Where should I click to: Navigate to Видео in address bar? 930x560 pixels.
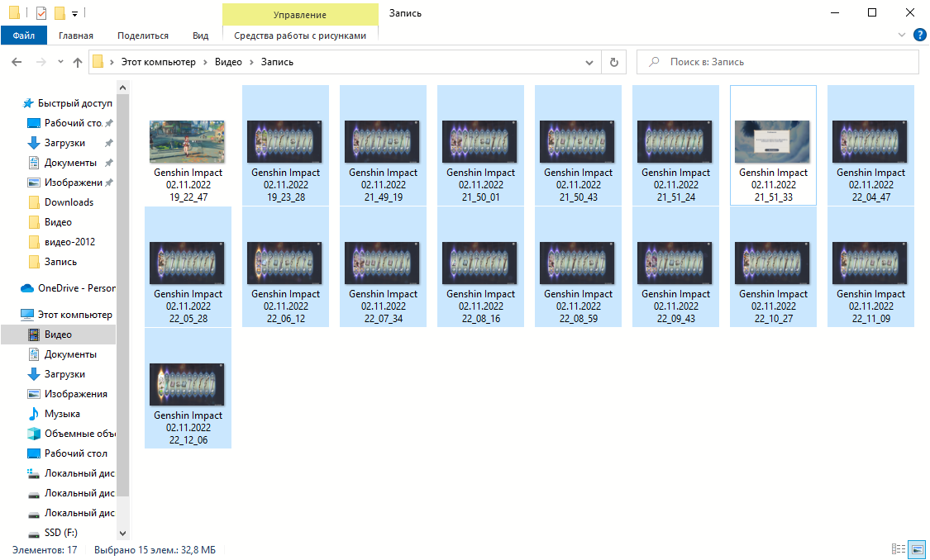click(228, 62)
